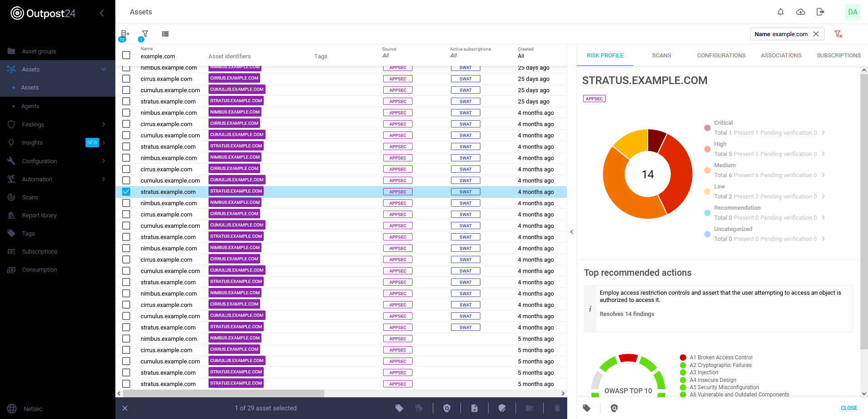
Task: Check the first cumulus.example.com row checkbox
Action: (126, 90)
